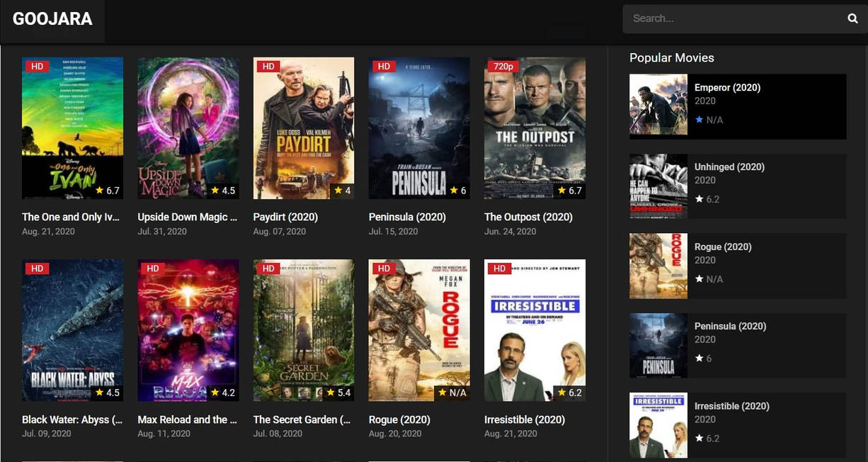Click 'The Secret Garden' title link
Image resolution: width=868 pixels, height=462 pixels.
click(302, 419)
